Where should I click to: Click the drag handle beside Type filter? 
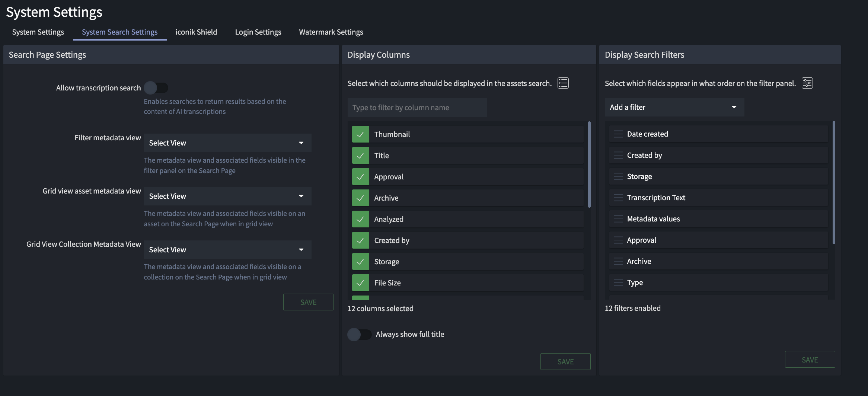[x=618, y=282]
